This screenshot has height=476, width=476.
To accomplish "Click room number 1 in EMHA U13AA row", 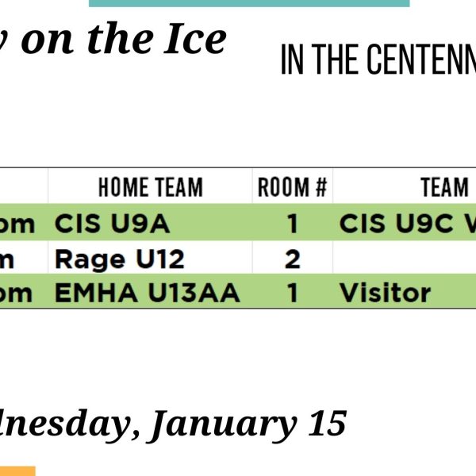I will 292,292.
